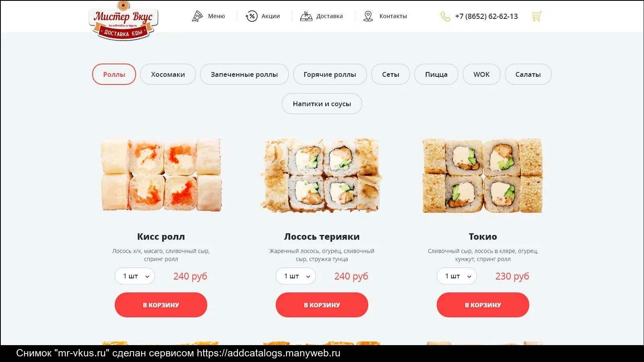644x362 pixels.
Task: Select the Роллы category tab
Action: (x=114, y=74)
